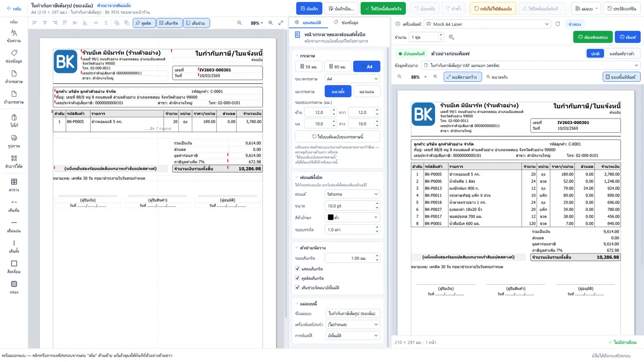Add an เส้นประ dashed line element
This screenshot has height=362, width=644.
tap(14, 205)
